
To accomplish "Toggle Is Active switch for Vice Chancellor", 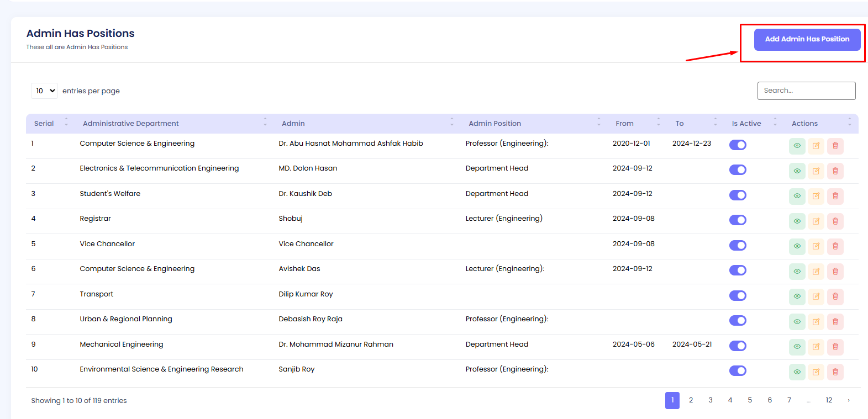I will coord(738,245).
